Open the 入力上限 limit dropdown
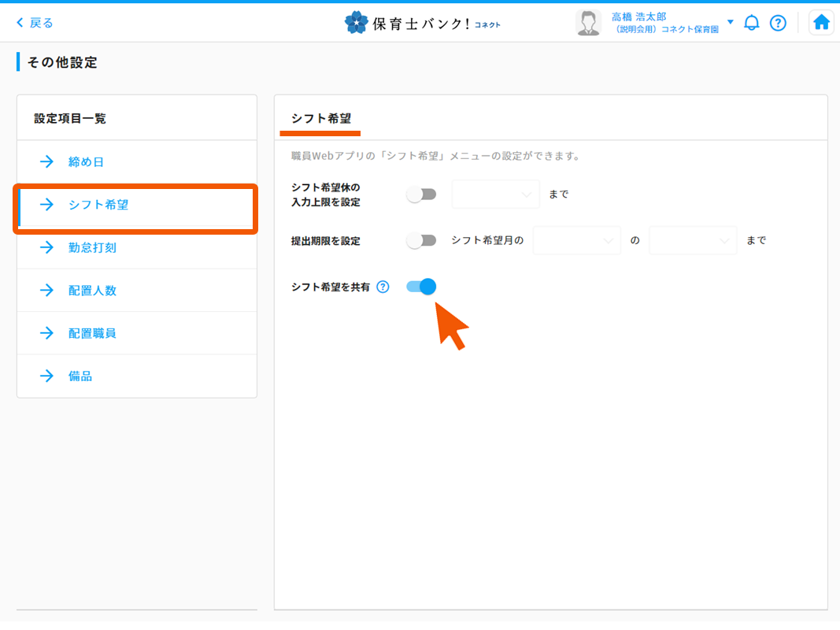 (x=495, y=195)
